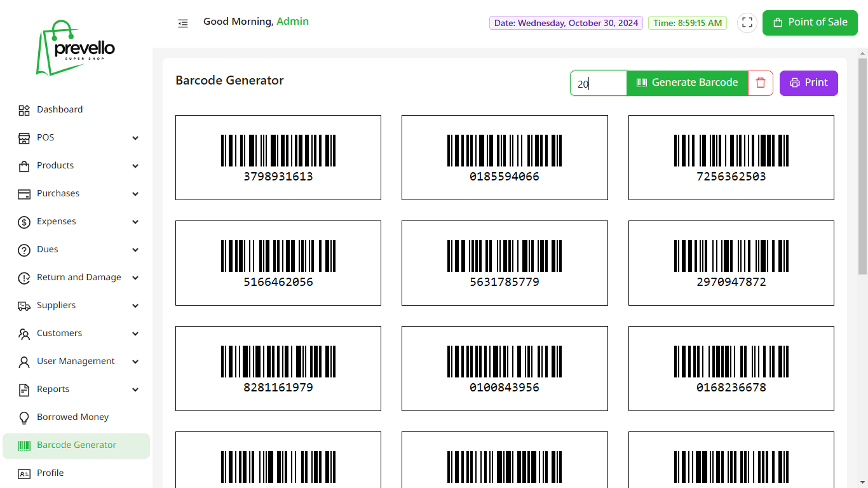This screenshot has width=868, height=488.
Task: Click the Purchases card icon
Action: 24,194
